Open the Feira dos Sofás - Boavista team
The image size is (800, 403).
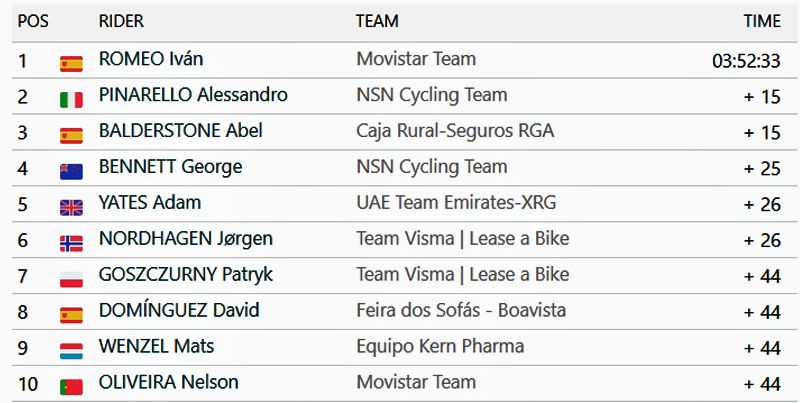click(x=461, y=311)
